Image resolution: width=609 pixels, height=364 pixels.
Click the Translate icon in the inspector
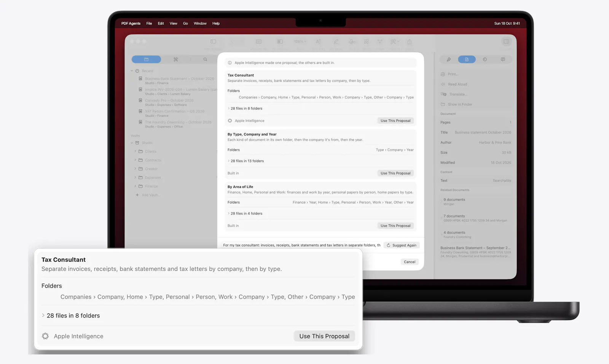tap(443, 94)
